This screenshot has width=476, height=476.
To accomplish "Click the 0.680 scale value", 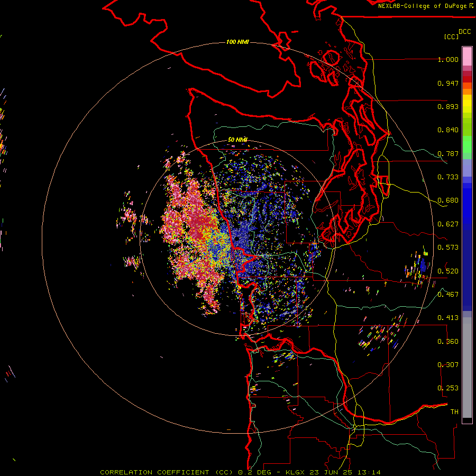I will coord(448,200).
